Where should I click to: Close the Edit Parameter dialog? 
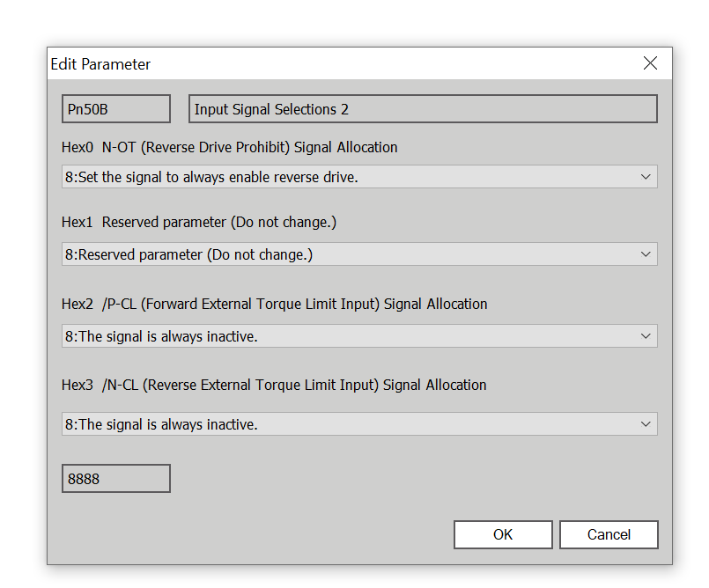(x=650, y=63)
